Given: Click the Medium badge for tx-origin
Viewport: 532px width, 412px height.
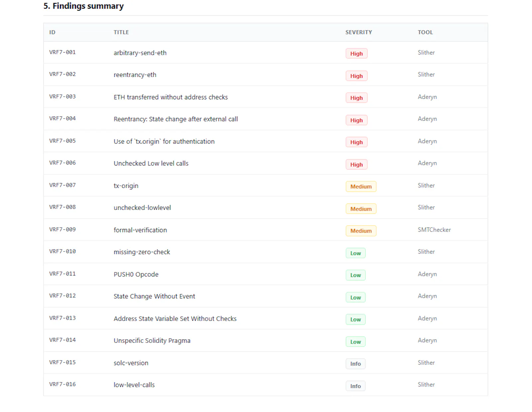Looking at the screenshot, I should tap(361, 186).
